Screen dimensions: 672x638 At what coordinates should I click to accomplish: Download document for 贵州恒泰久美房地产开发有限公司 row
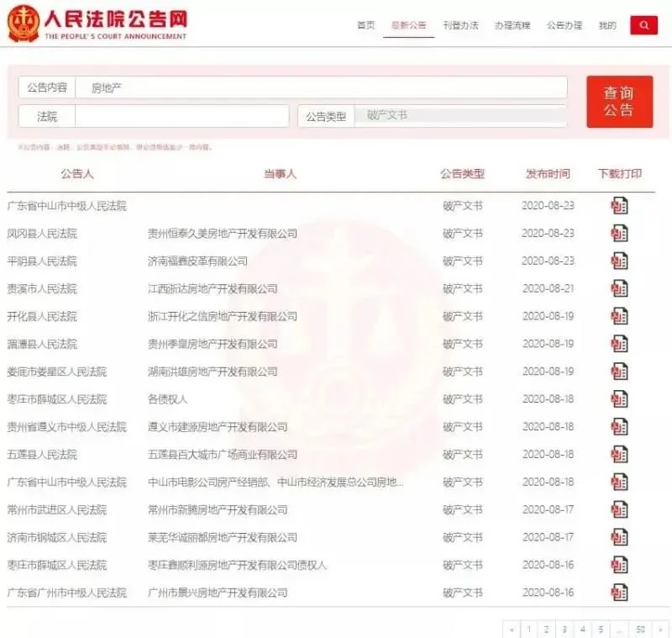coord(619,233)
